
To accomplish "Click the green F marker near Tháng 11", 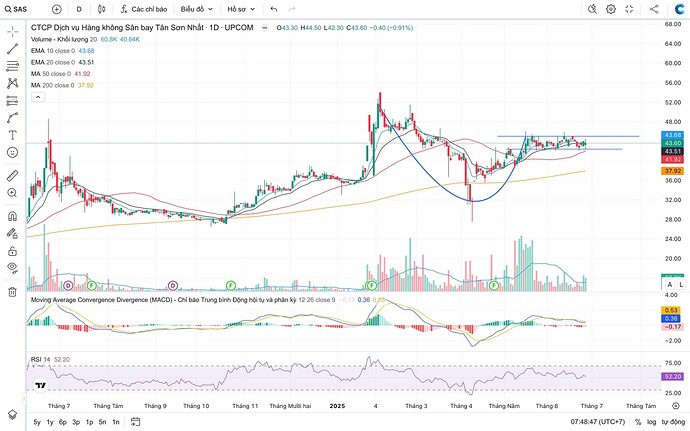I will tap(231, 286).
